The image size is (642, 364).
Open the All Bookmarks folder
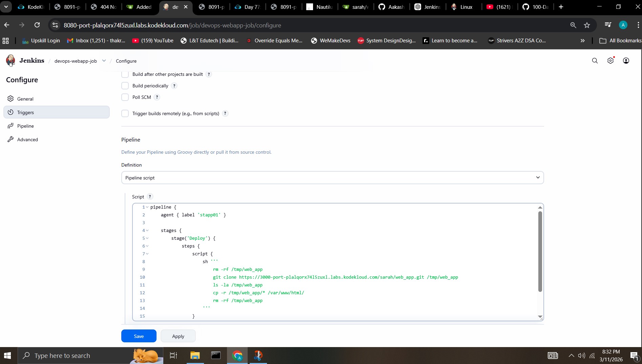point(620,41)
